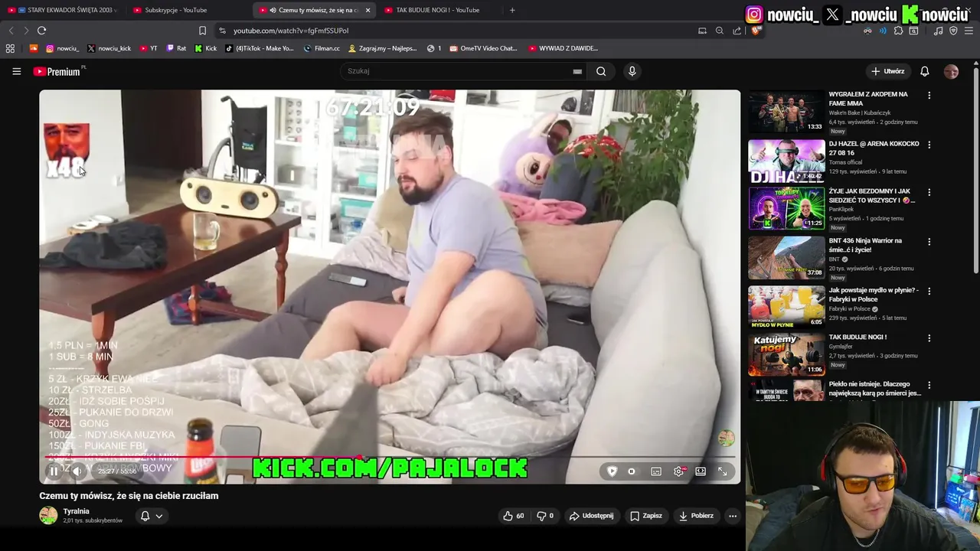This screenshot has height=551, width=980.
Task: Open options for DJ HAZEL video
Action: (x=929, y=145)
